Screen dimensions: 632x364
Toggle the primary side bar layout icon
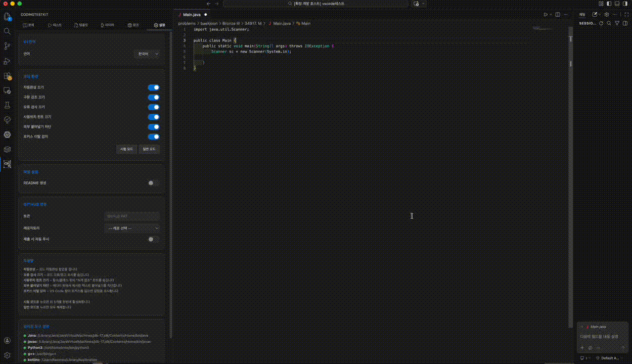click(x=609, y=4)
